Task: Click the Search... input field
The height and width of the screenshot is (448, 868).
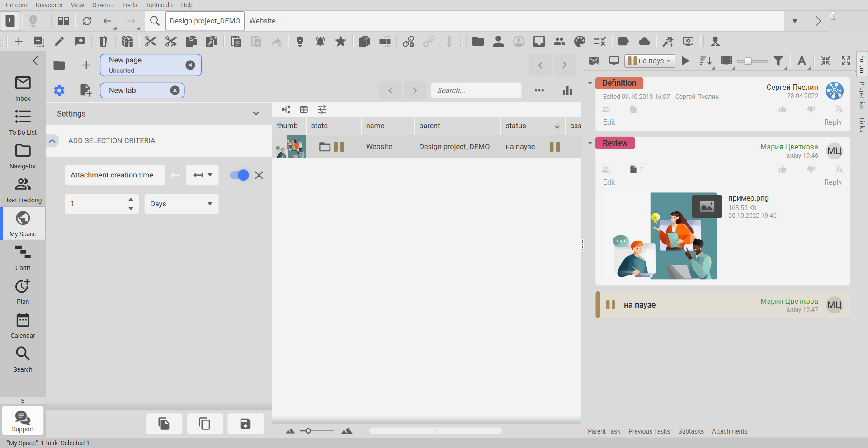Action: click(x=476, y=90)
